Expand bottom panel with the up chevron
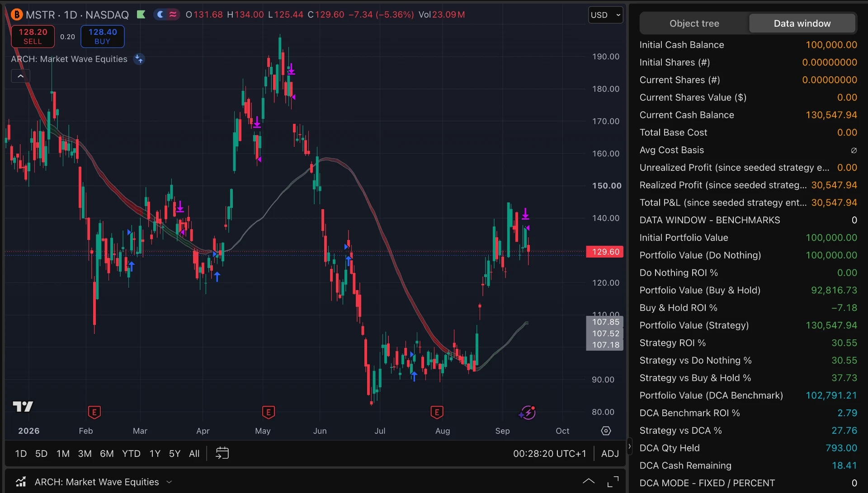The height and width of the screenshot is (493, 868). point(588,481)
